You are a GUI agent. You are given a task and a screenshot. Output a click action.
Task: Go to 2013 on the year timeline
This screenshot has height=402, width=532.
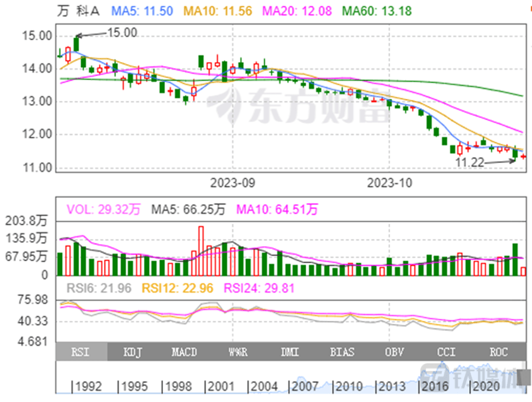tap(392, 386)
